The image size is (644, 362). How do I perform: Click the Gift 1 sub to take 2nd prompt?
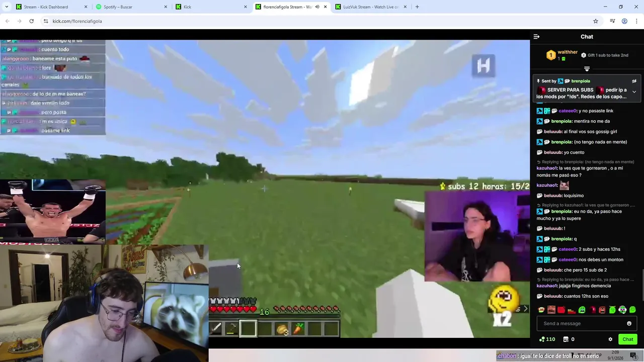(x=604, y=55)
